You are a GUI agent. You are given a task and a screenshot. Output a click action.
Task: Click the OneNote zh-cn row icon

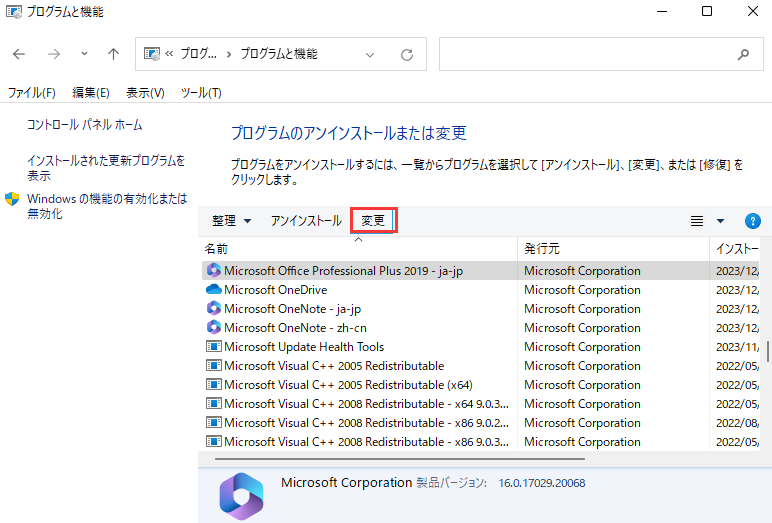(x=214, y=327)
